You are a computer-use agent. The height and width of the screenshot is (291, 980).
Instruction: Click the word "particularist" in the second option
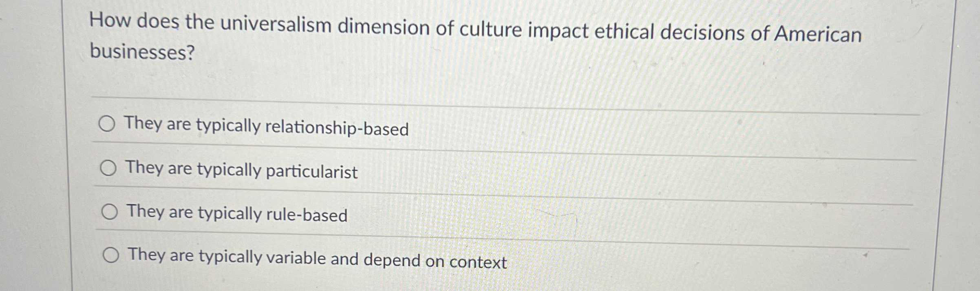coord(312,172)
